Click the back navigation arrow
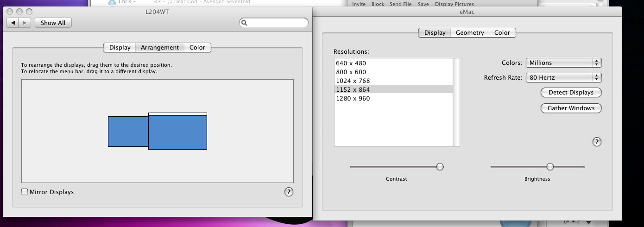Viewport: 644px width, 227px height. [x=13, y=23]
